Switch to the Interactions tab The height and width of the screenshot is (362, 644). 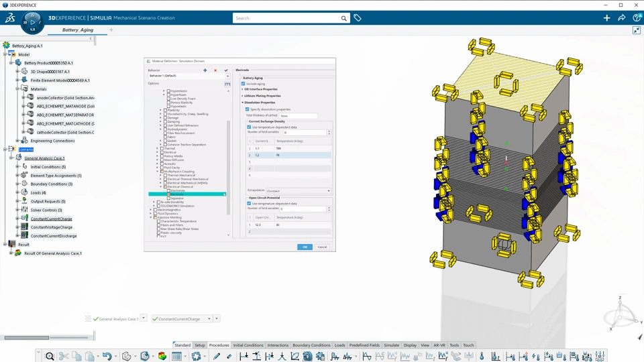coord(278,345)
